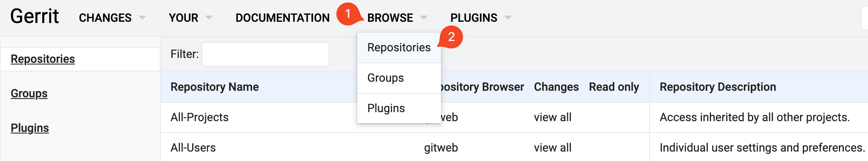Open the DOCUMENTATION menu
868x161 pixels.
282,18
